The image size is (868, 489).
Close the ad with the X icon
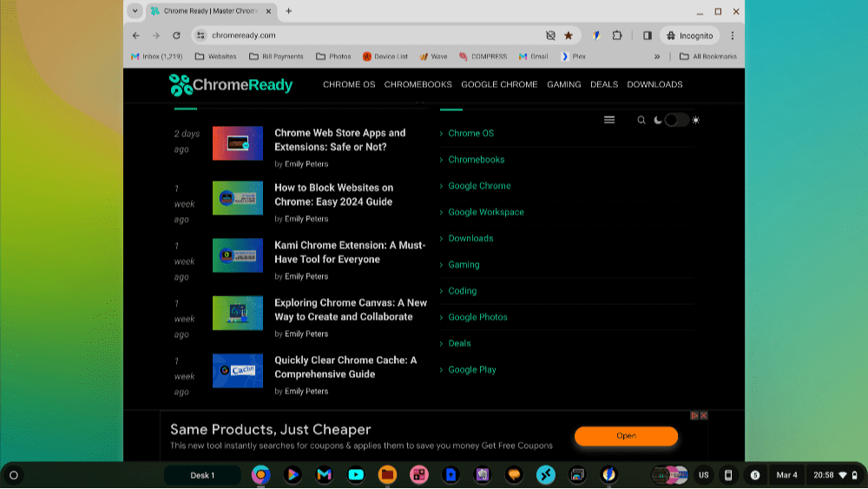pos(704,415)
